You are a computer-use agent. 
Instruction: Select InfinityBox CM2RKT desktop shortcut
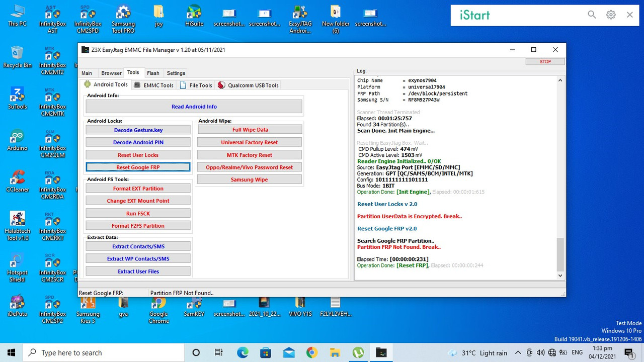(x=52, y=226)
